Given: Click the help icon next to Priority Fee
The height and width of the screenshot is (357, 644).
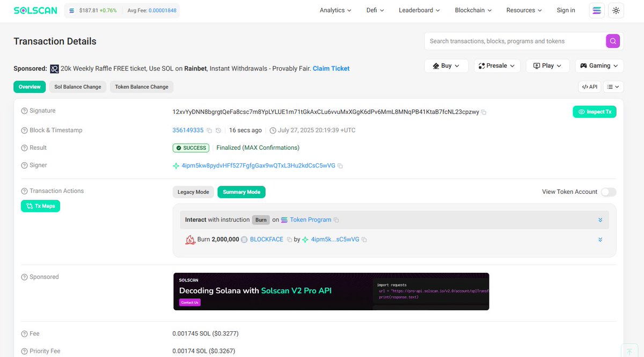Looking at the screenshot, I should (24, 352).
